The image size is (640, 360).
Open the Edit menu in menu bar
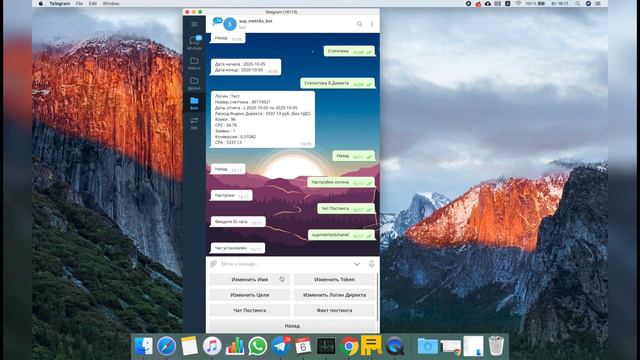[x=93, y=4]
